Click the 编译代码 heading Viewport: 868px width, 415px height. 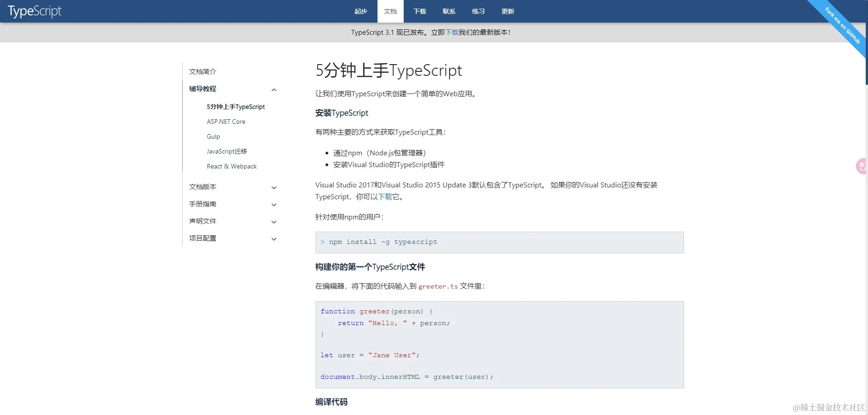coord(331,402)
